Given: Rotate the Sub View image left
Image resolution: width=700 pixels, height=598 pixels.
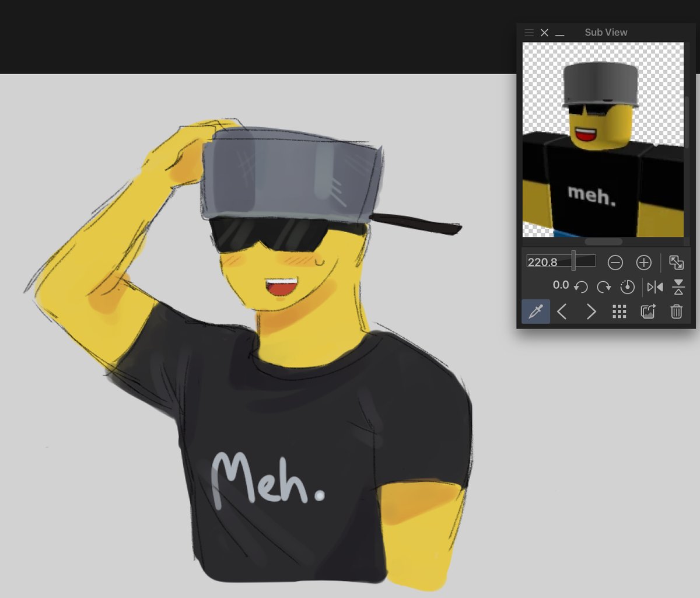Looking at the screenshot, I should click(581, 286).
